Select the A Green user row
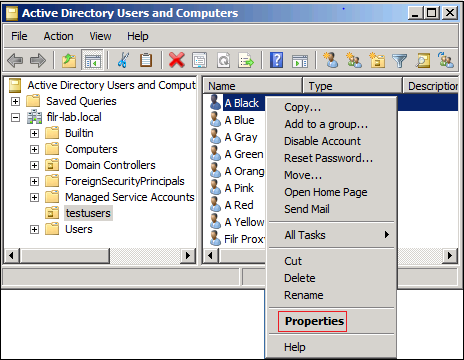The width and height of the screenshot is (464, 360). point(237,154)
